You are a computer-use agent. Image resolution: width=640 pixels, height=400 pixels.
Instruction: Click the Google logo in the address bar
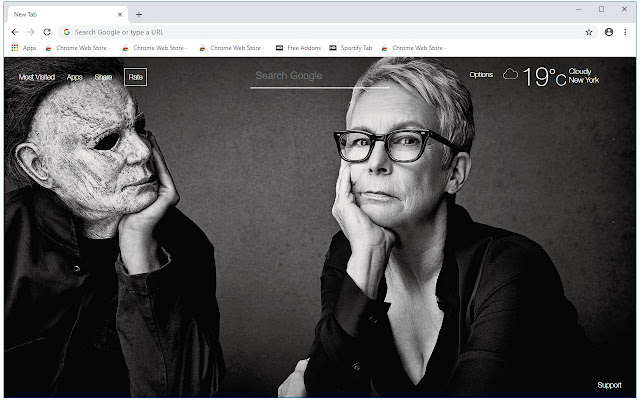click(67, 32)
